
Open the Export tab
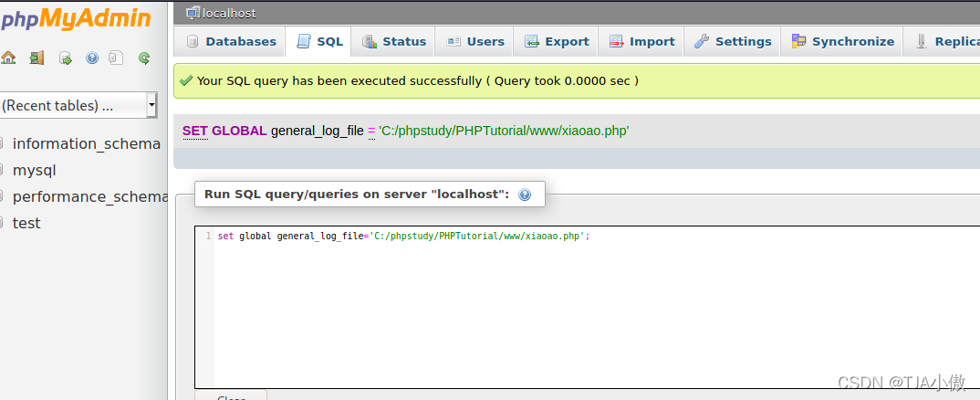click(557, 41)
